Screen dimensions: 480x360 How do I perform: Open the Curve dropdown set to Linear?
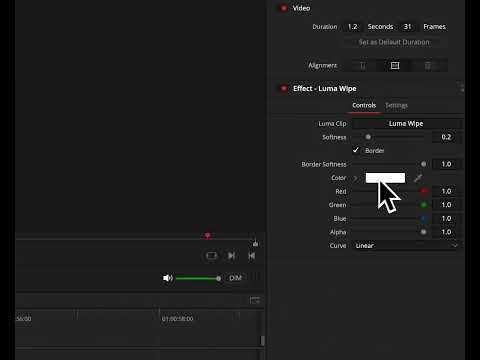(x=407, y=246)
